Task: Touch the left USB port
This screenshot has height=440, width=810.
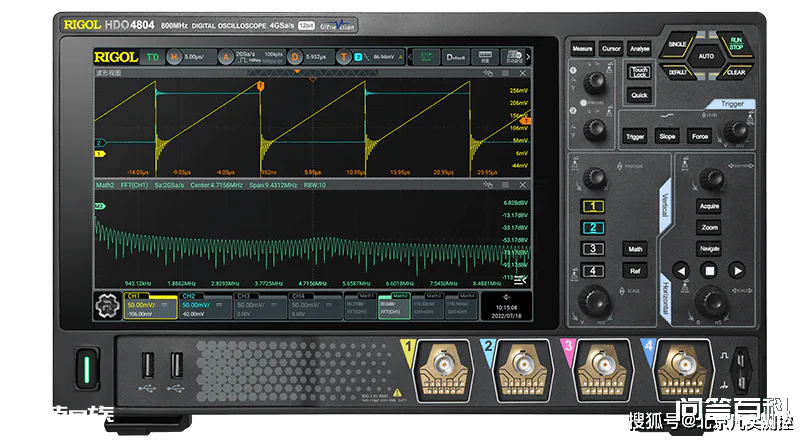Action: (148, 365)
